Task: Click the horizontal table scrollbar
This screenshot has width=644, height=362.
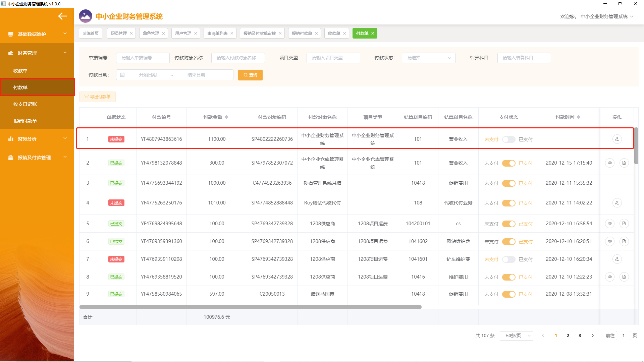Action: pos(250,307)
